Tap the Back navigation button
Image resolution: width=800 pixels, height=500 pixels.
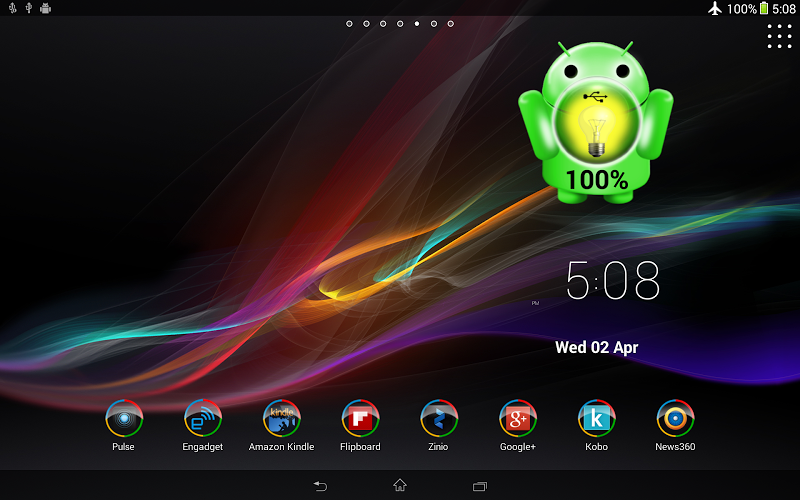click(320, 486)
